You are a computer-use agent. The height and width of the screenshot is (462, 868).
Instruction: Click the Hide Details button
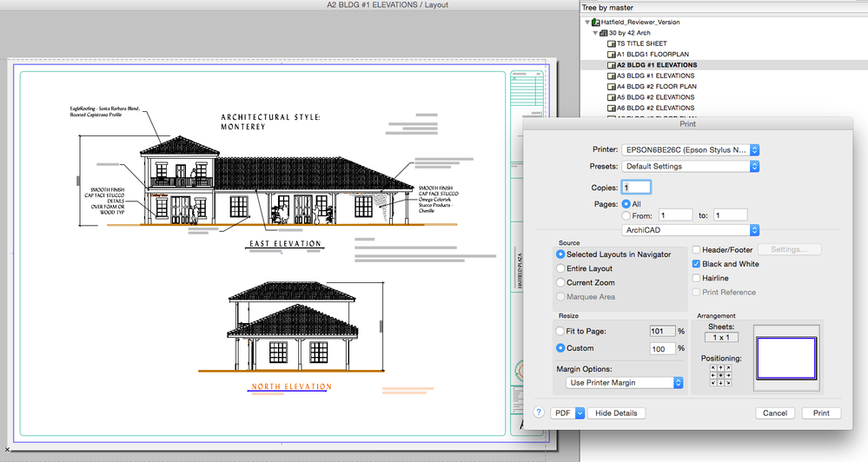[616, 413]
